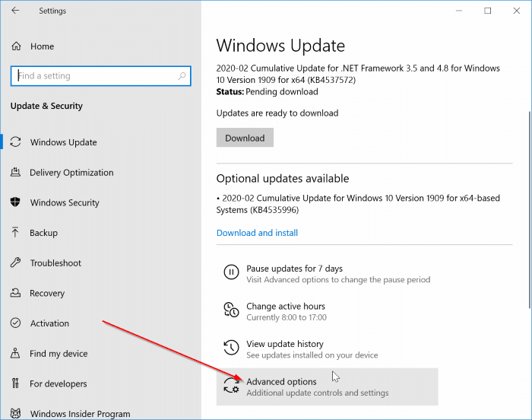
Task: Click the Backup arrow icon
Action: (x=15, y=232)
